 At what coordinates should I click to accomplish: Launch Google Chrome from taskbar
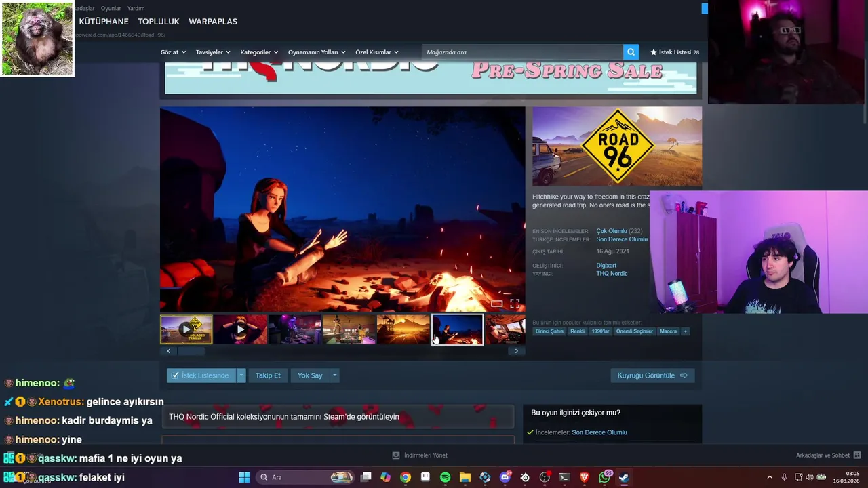[406, 477]
